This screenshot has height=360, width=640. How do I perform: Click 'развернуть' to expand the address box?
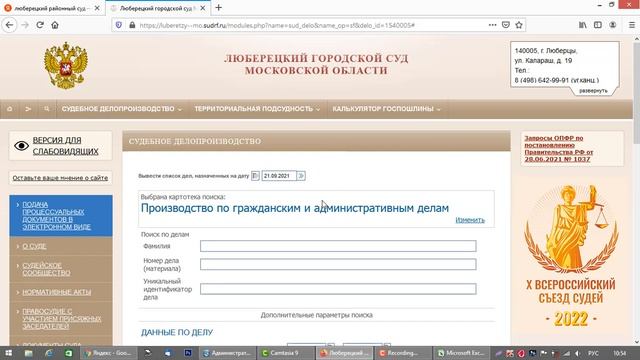(x=593, y=91)
